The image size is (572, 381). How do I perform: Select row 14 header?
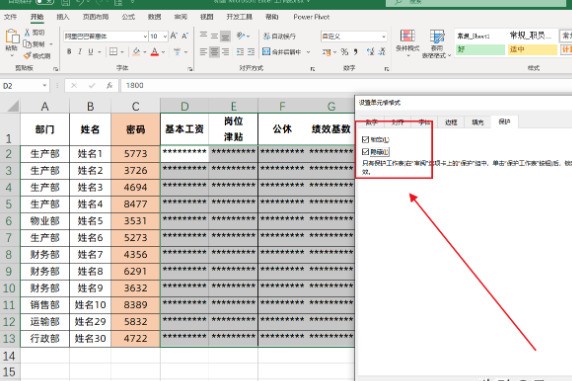10,355
